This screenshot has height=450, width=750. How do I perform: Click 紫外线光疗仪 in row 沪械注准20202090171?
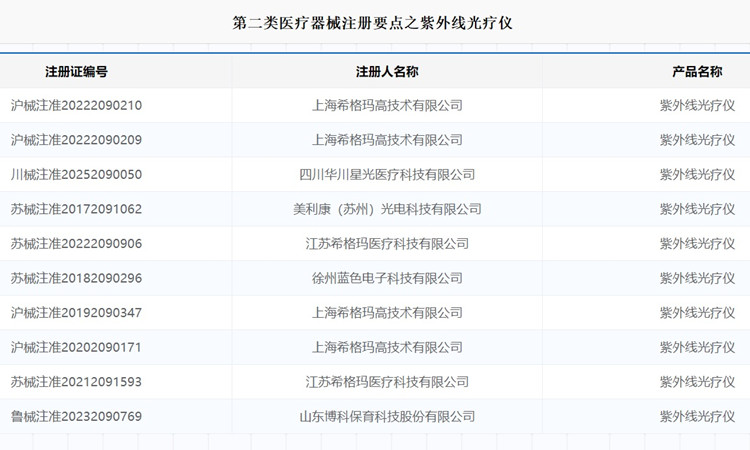click(x=697, y=347)
